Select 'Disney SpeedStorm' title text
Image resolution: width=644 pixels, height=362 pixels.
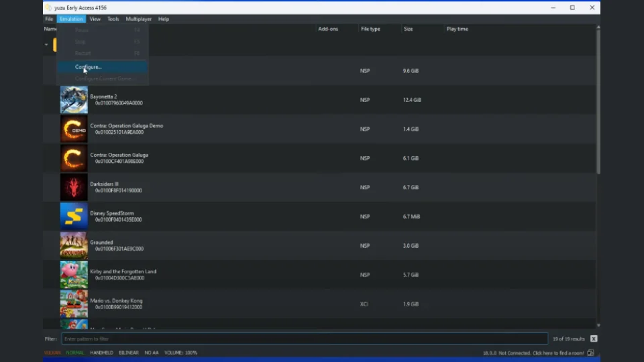pyautogui.click(x=112, y=213)
